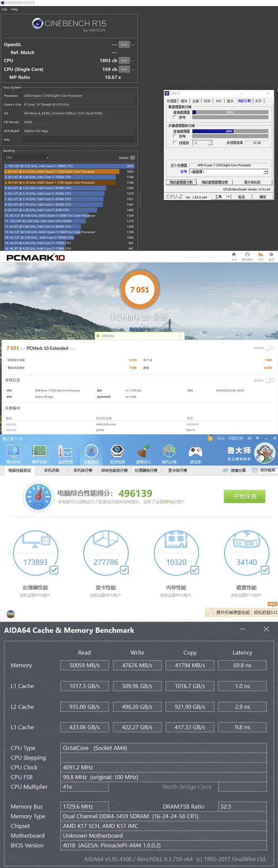Toggle the 系统细节 switch in PCMark 10

point(270,380)
